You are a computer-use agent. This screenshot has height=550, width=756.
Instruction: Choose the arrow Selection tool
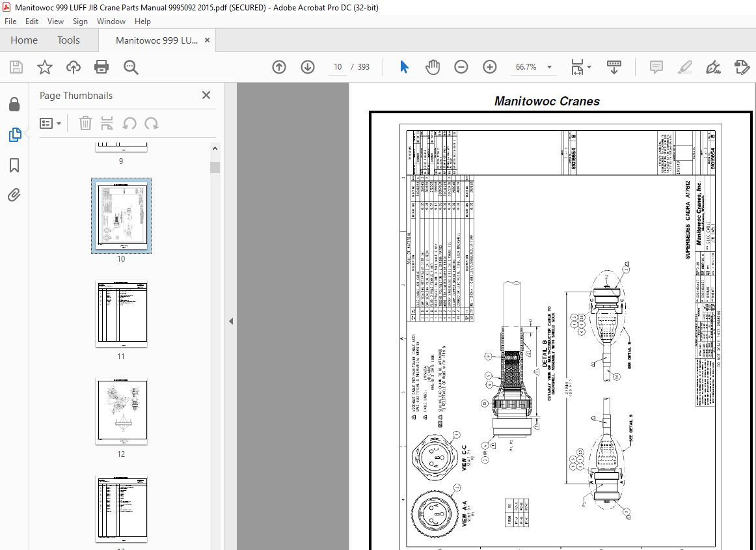tap(404, 67)
